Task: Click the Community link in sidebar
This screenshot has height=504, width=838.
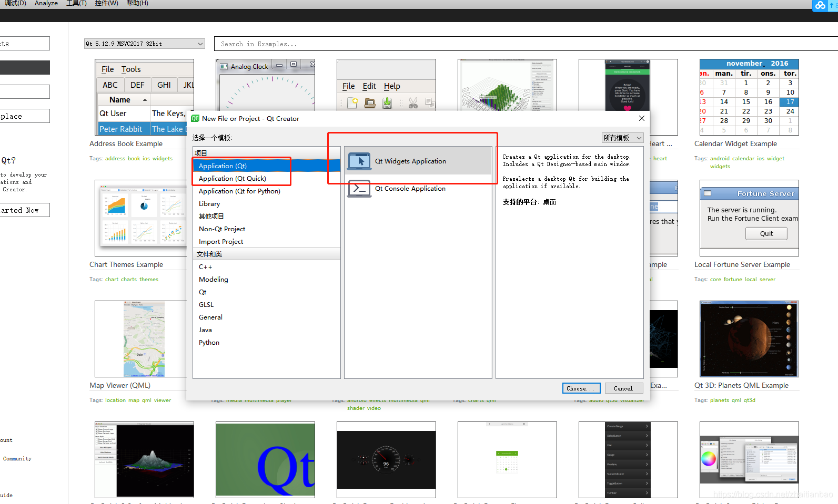Action: pyautogui.click(x=17, y=459)
